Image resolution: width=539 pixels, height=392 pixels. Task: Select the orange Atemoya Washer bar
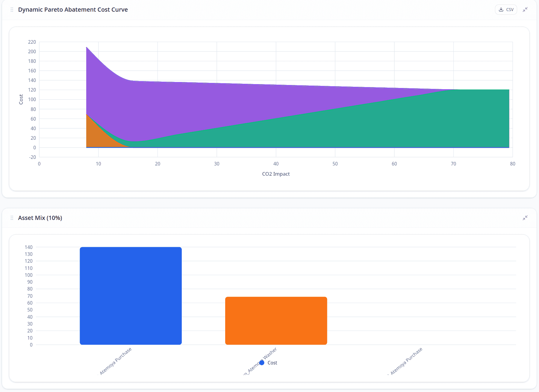pos(276,320)
